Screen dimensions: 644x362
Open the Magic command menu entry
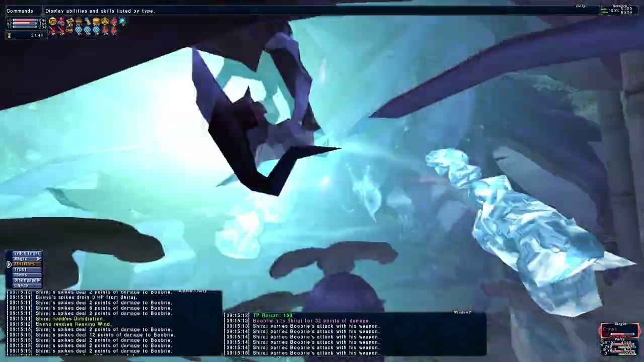click(x=27, y=259)
